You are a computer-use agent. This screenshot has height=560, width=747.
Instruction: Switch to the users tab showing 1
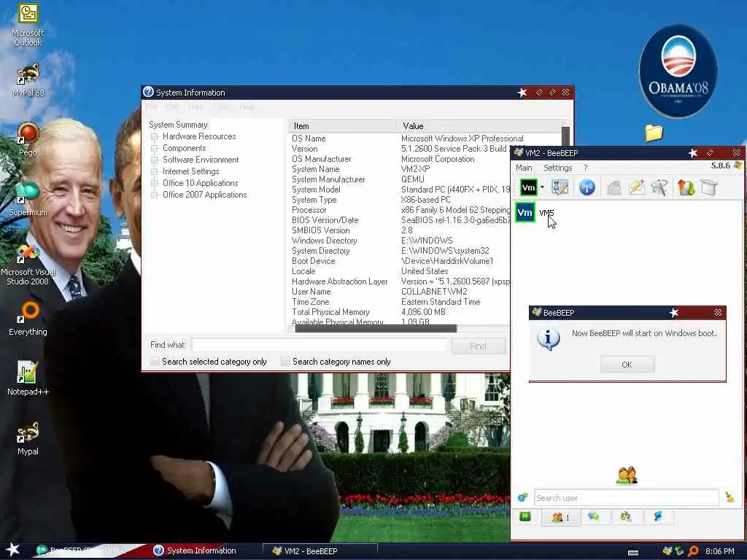561,517
